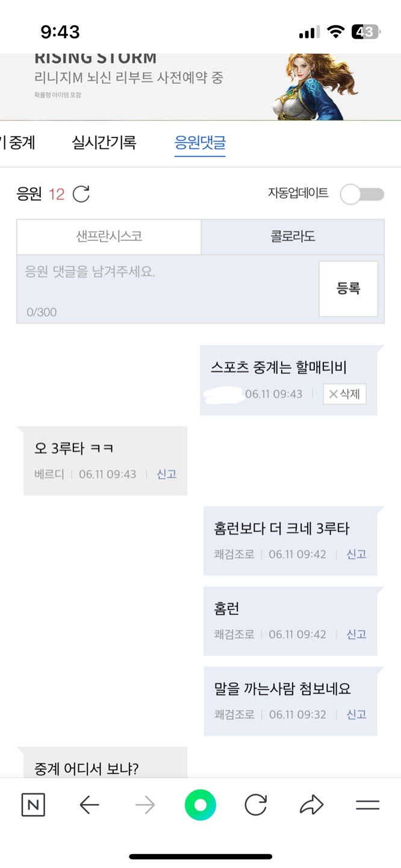
Task: Tap the forward arrow icon
Action: [x=145, y=805]
